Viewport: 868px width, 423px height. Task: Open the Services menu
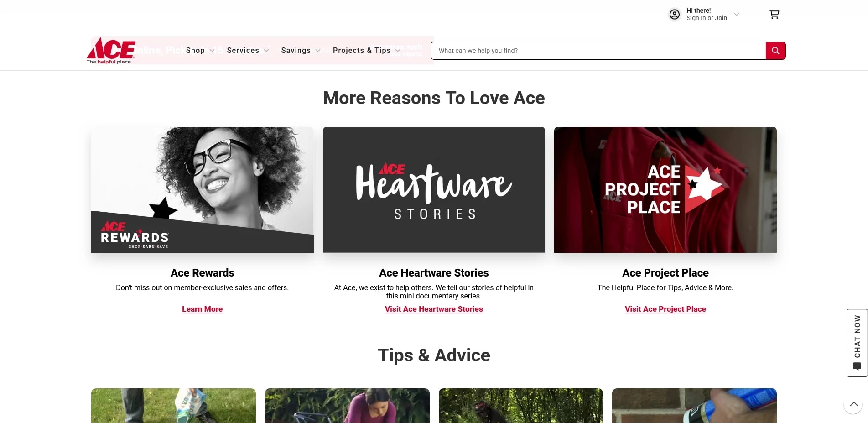point(243,50)
